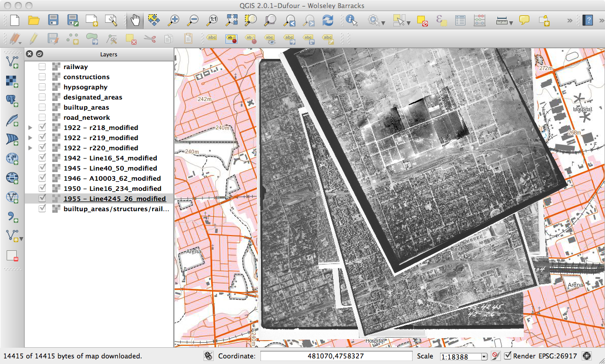The height and width of the screenshot is (364, 605).
Task: Click the Coordinate input field
Action: [335, 356]
